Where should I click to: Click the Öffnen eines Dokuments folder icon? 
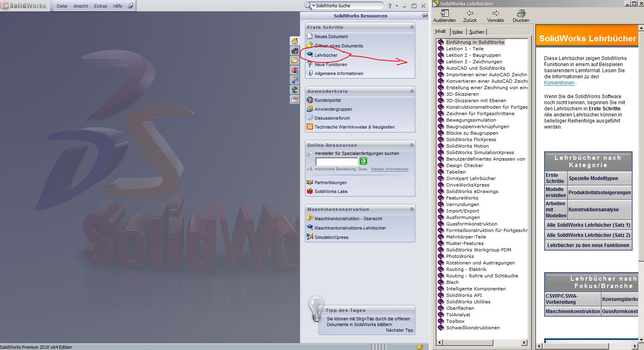click(x=310, y=45)
